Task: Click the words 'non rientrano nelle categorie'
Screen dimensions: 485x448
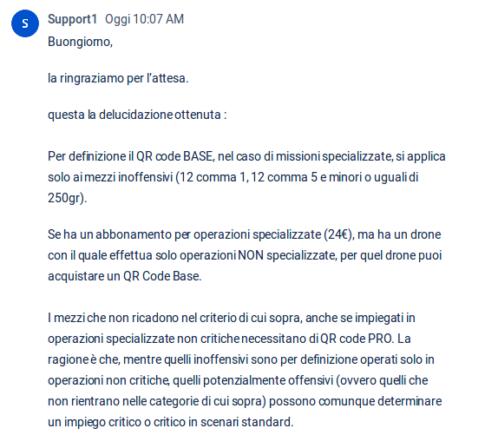Action: (123, 401)
